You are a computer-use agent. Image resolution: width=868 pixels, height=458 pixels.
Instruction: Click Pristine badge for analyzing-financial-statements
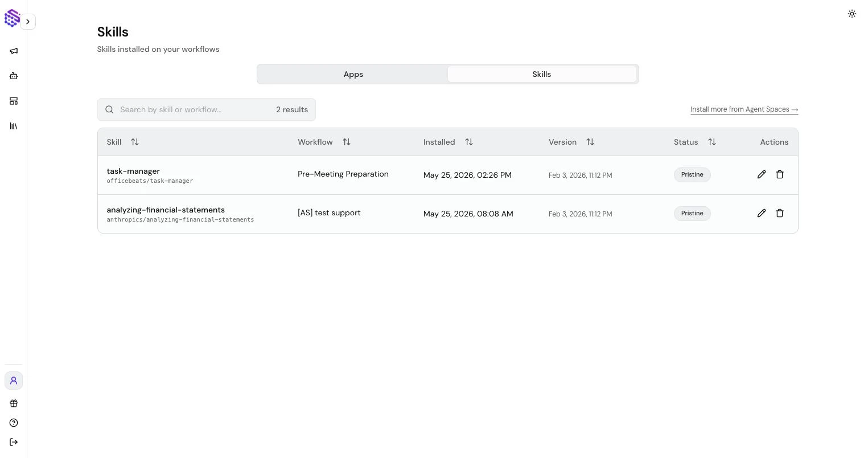click(x=692, y=214)
